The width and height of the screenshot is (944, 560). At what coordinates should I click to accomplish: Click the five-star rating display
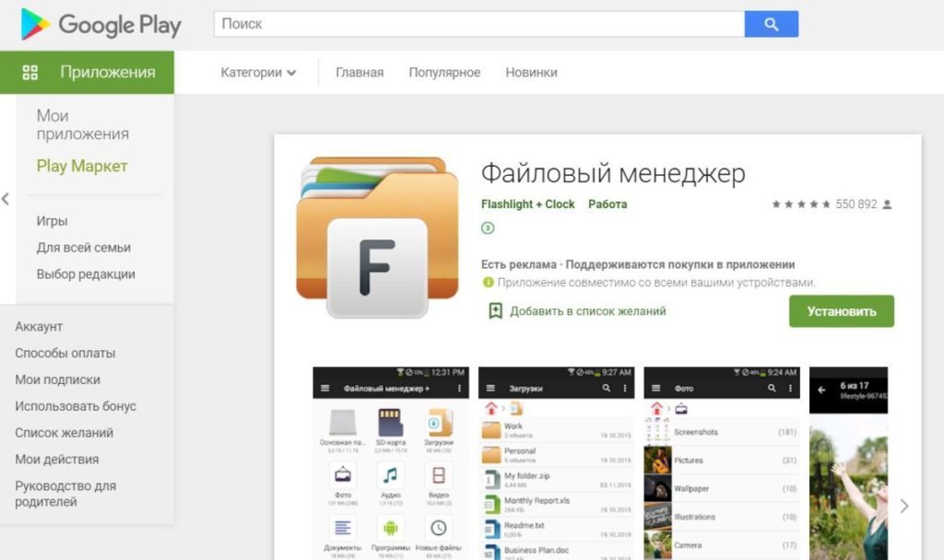(801, 204)
